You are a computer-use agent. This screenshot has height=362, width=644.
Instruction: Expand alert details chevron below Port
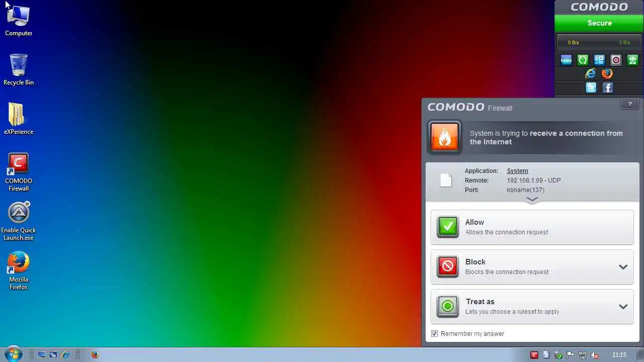point(532,199)
